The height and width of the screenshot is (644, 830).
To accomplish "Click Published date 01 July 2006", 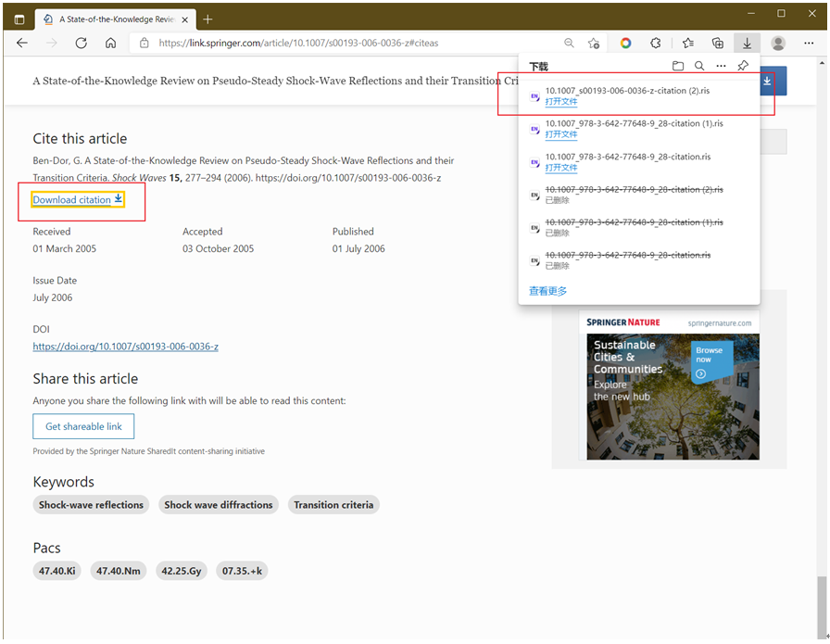I will [358, 248].
